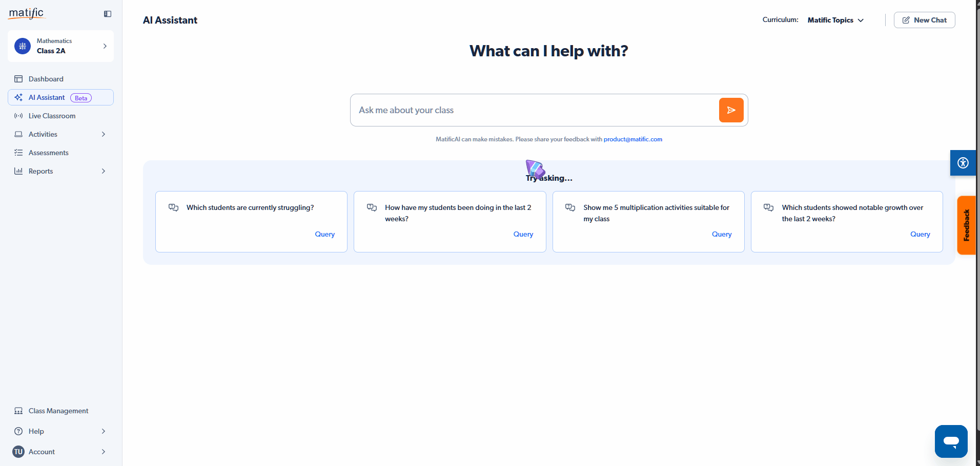980x466 pixels.
Task: Collapse the sidebar using the panel icon
Action: 107,14
